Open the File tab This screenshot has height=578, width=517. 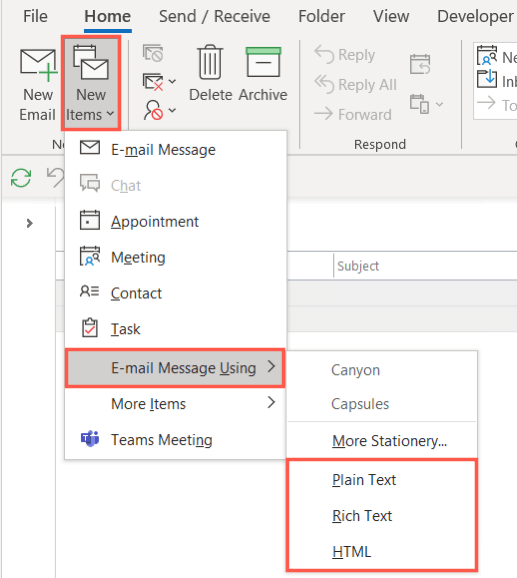coord(35,16)
